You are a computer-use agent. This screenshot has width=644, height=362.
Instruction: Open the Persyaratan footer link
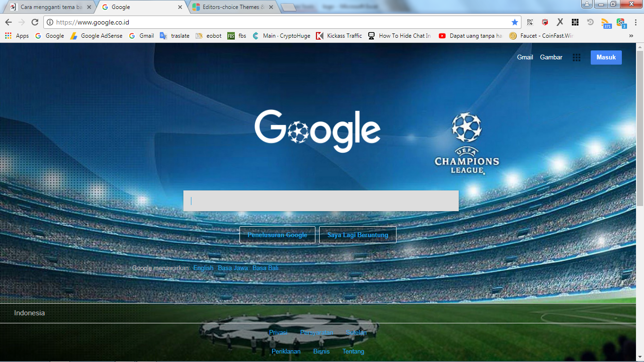(x=317, y=333)
